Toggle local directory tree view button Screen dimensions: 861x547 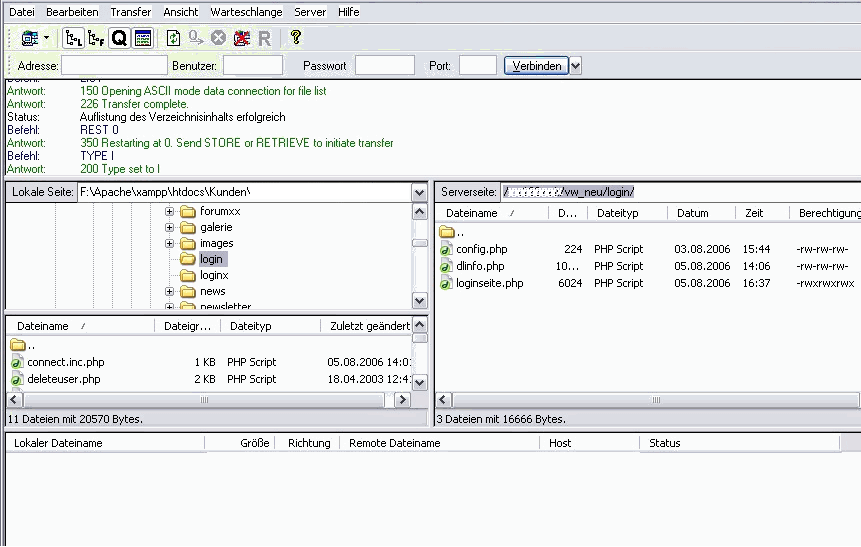[73, 38]
